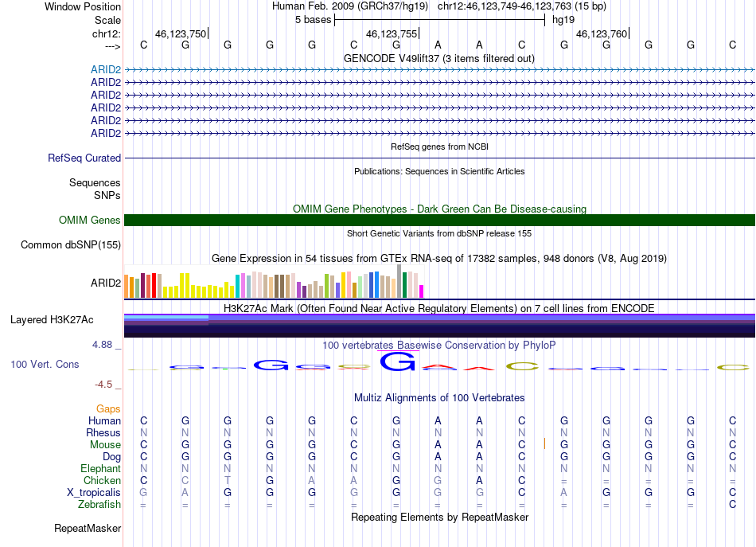Click the OMIM Genes track label
The height and width of the screenshot is (547, 756).
coord(89,220)
